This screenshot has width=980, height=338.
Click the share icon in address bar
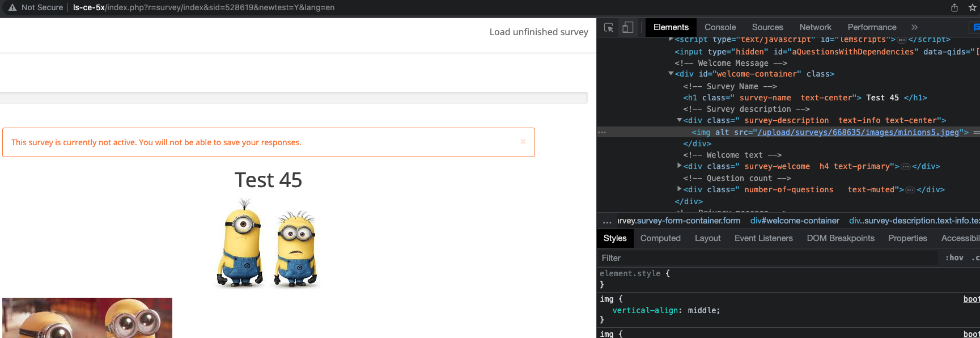coord(954,7)
